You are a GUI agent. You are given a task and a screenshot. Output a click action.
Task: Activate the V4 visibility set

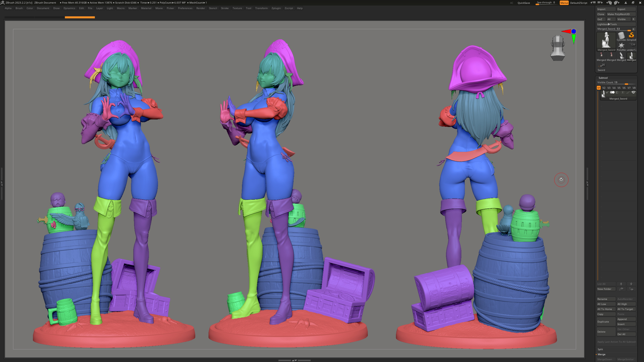pos(614,88)
